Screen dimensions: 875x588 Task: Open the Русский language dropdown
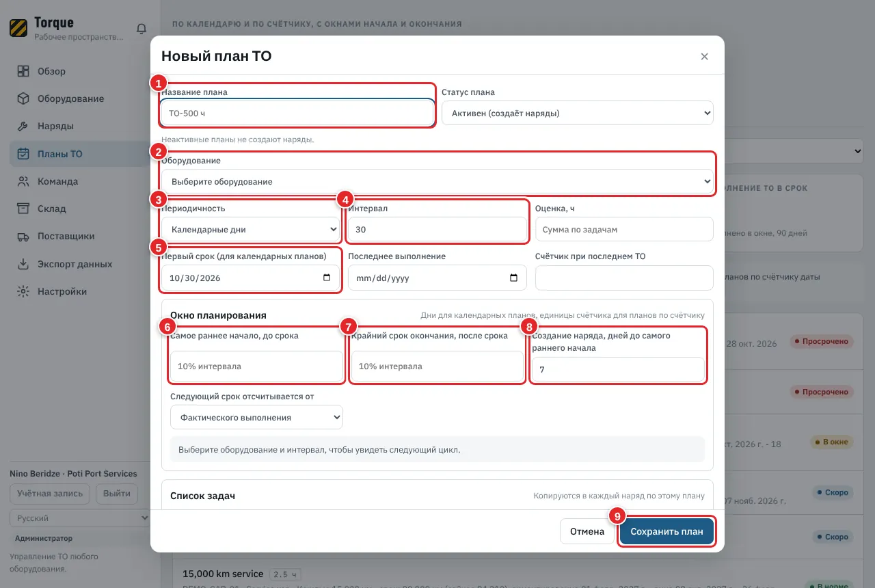coord(80,518)
